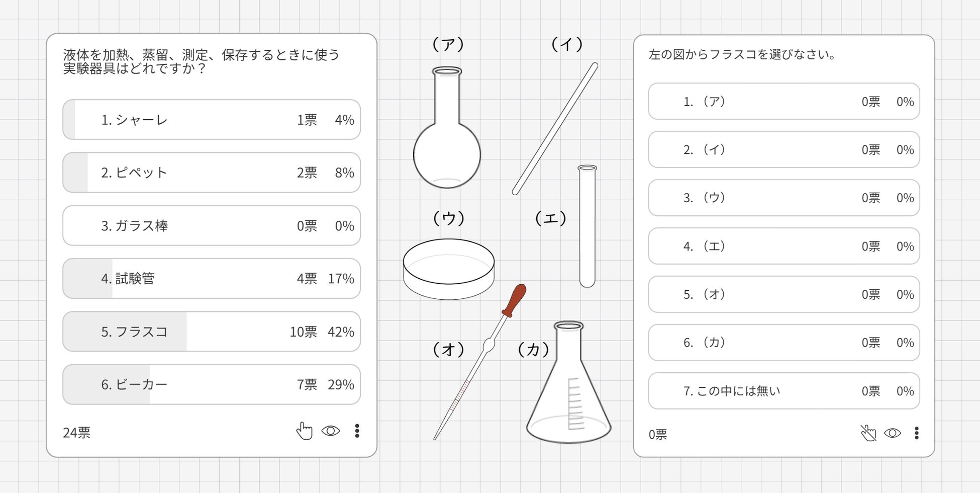980x493 pixels.
Task: Click the test tube illustration (エ)
Action: pyautogui.click(x=587, y=226)
